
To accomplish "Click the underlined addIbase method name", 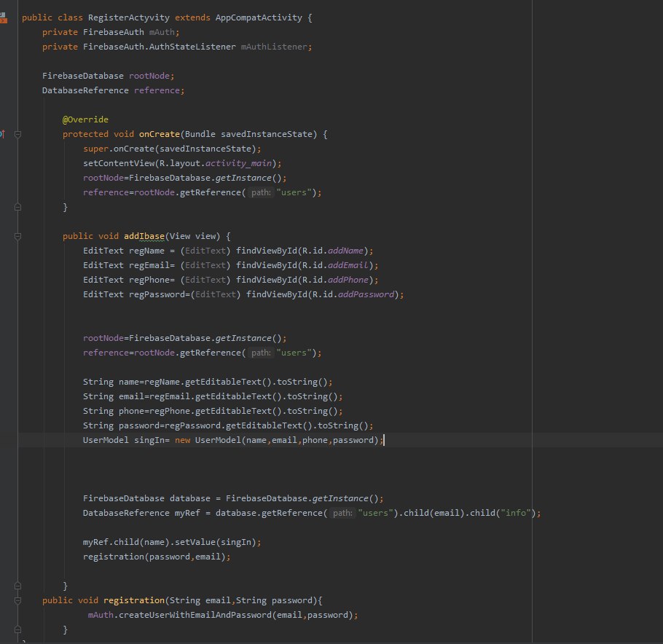I will 144,236.
